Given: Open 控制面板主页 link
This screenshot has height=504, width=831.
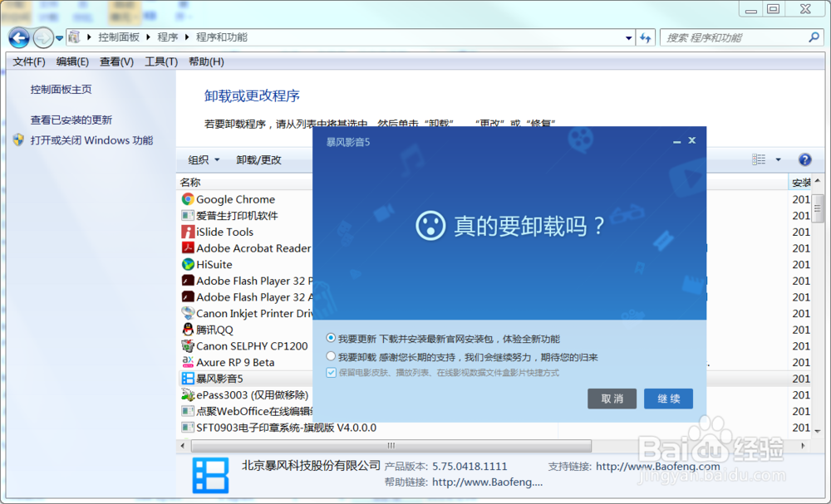Looking at the screenshot, I should tap(61, 90).
